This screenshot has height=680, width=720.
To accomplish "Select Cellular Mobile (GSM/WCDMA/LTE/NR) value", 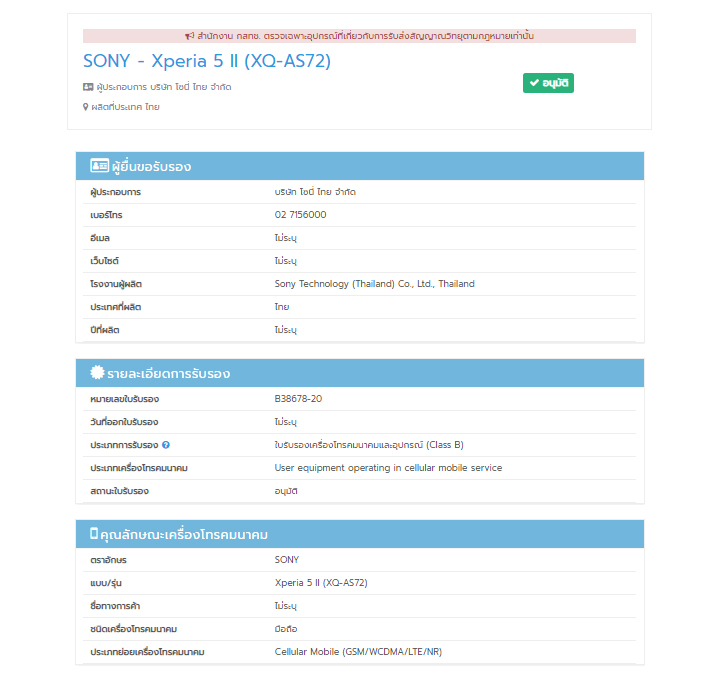I will [x=358, y=652].
